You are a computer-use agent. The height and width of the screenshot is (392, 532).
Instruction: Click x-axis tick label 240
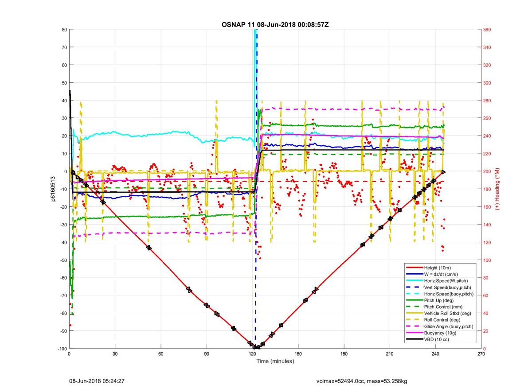435,354
